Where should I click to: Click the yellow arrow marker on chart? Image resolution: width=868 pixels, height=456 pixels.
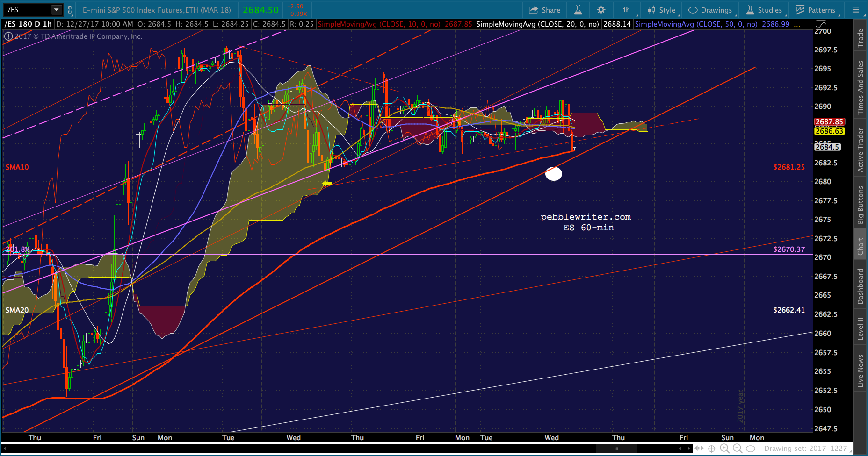coord(326,184)
